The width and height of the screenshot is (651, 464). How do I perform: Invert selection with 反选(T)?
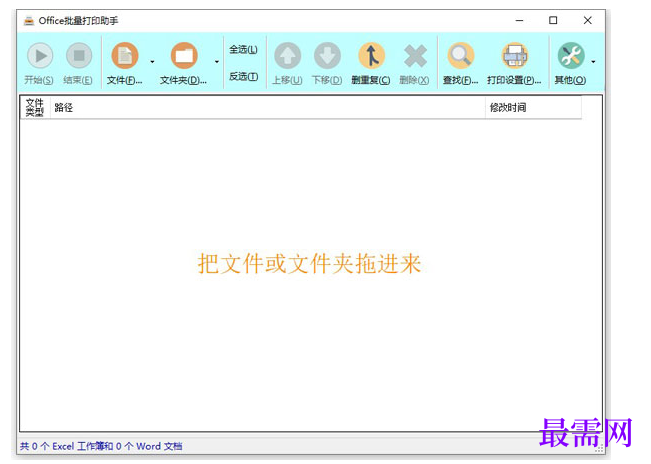[243, 76]
